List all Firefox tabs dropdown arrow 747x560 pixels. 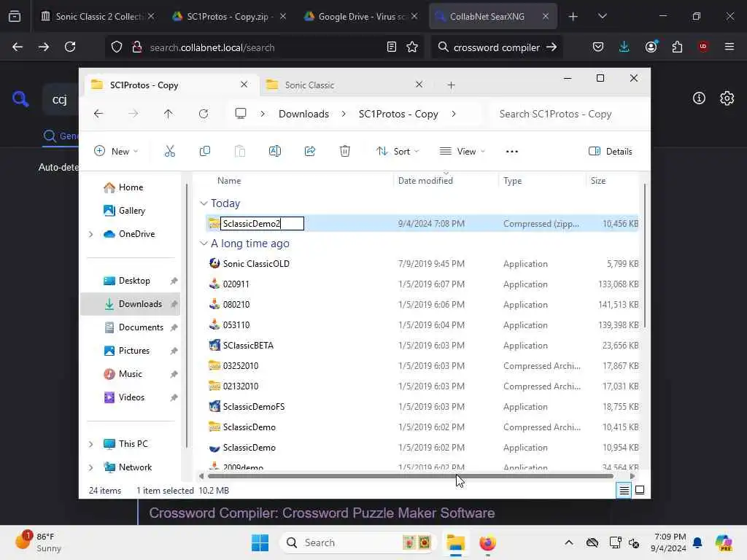tap(602, 16)
